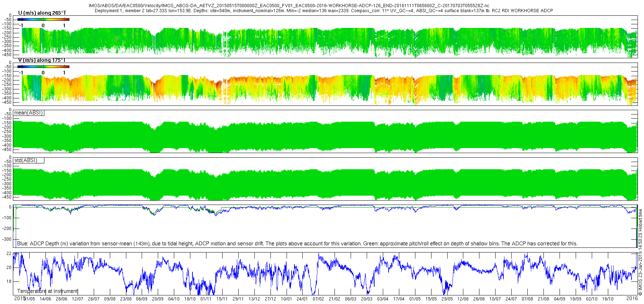Click the 2015 year label on axis

(x=20, y=298)
